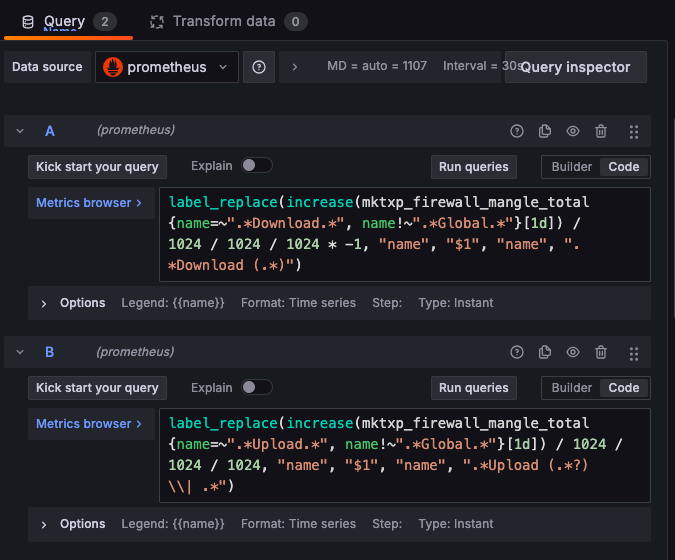This screenshot has height=560, width=675.
Task: Hide query B with eye icon
Action: point(573,352)
